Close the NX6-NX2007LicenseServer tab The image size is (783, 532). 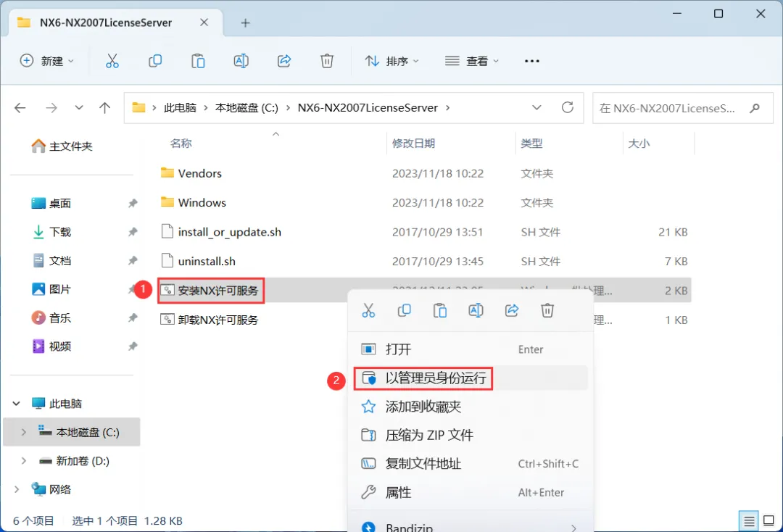pyautogui.click(x=204, y=22)
